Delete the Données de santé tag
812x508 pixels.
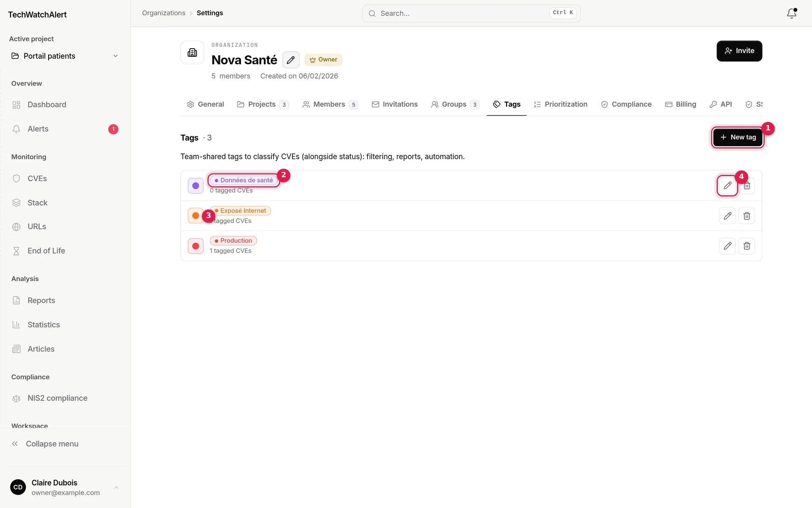tap(747, 185)
